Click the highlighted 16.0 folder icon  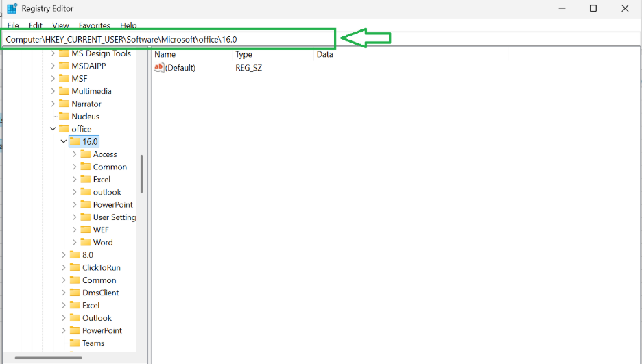[x=75, y=141]
